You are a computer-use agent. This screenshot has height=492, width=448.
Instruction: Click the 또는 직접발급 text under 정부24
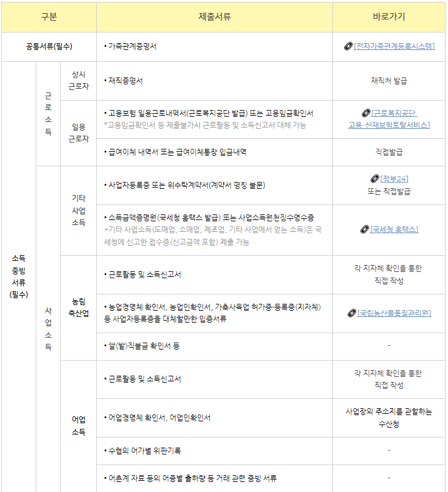[389, 191]
